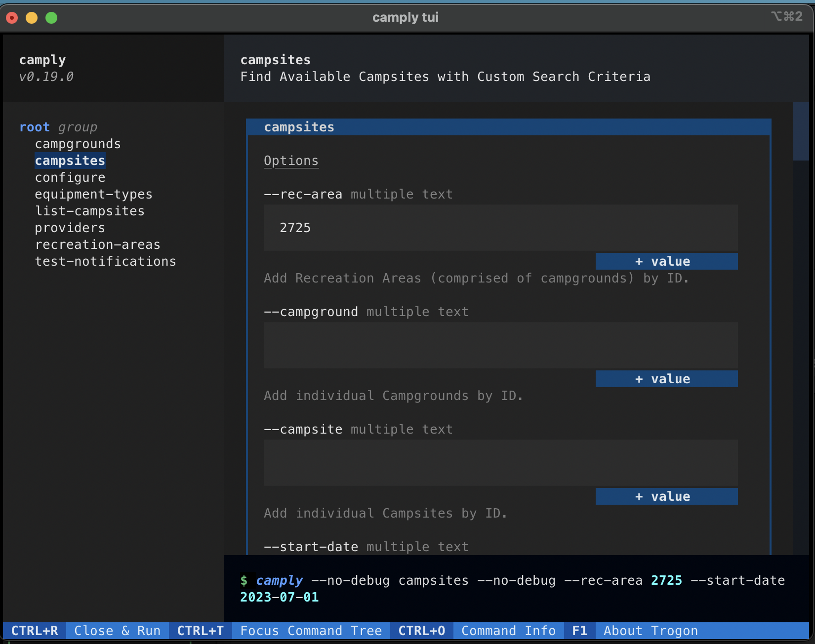Maximize the window with green button
This screenshot has width=815, height=644.
tap(51, 18)
